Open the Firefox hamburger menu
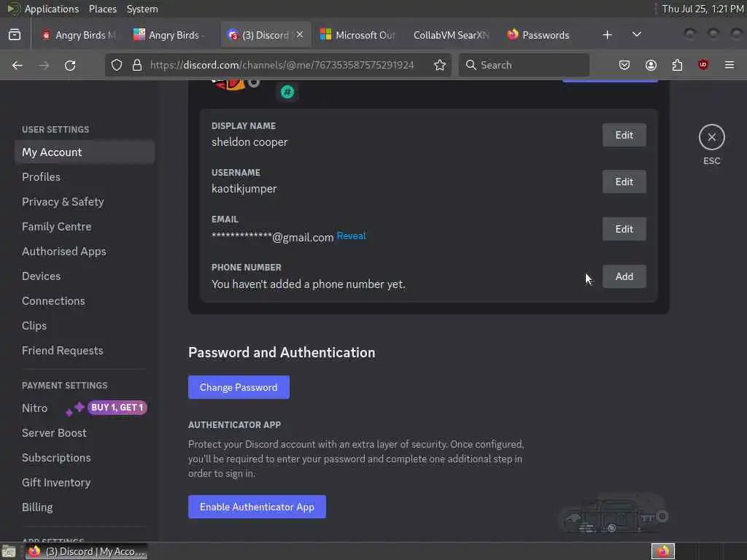The width and height of the screenshot is (747, 560). click(x=729, y=65)
